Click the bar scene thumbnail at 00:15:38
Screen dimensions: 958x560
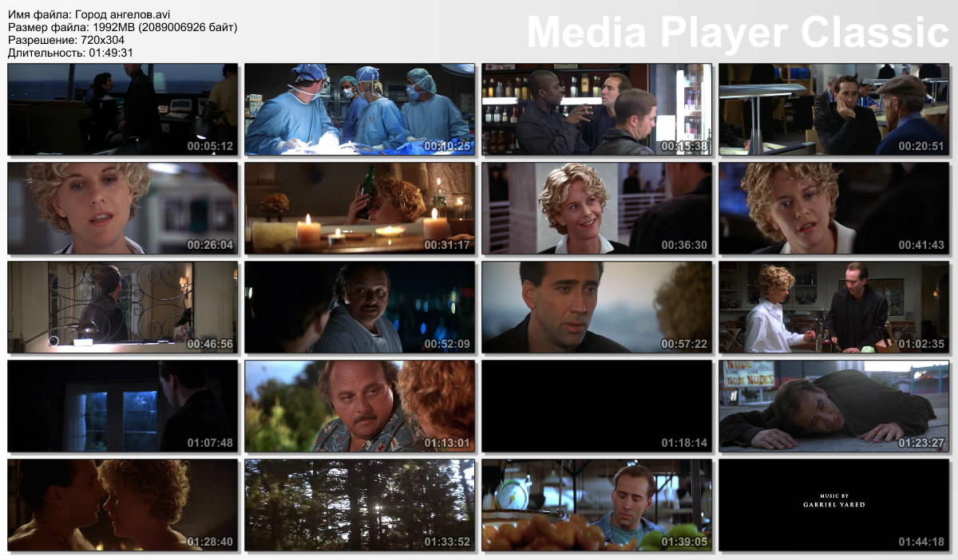(596, 109)
